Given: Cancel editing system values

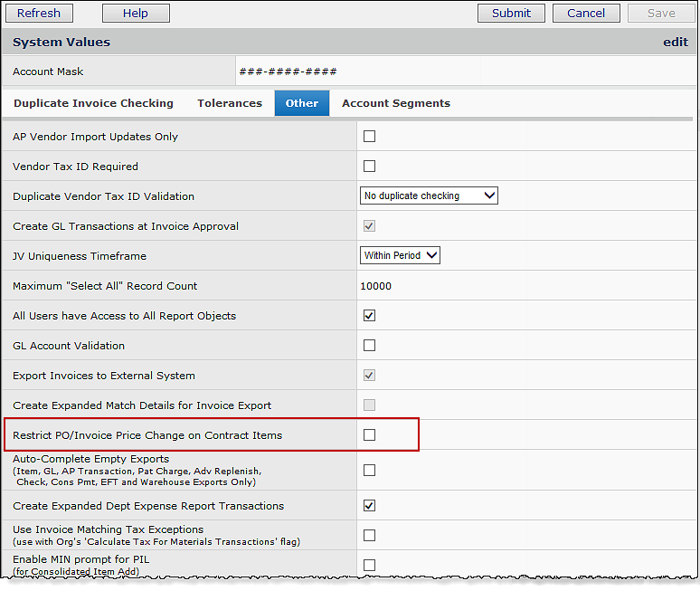Looking at the screenshot, I should point(586,13).
